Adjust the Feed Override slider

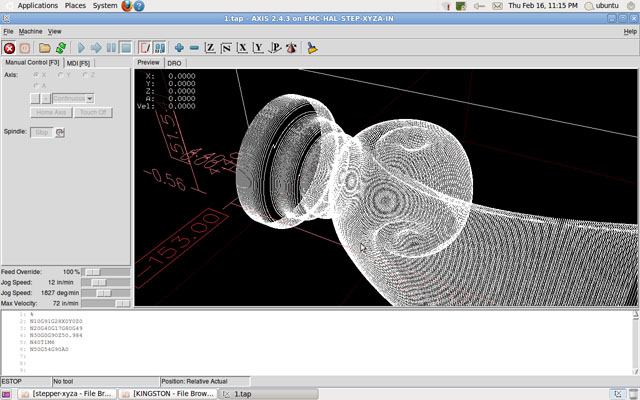(x=105, y=272)
